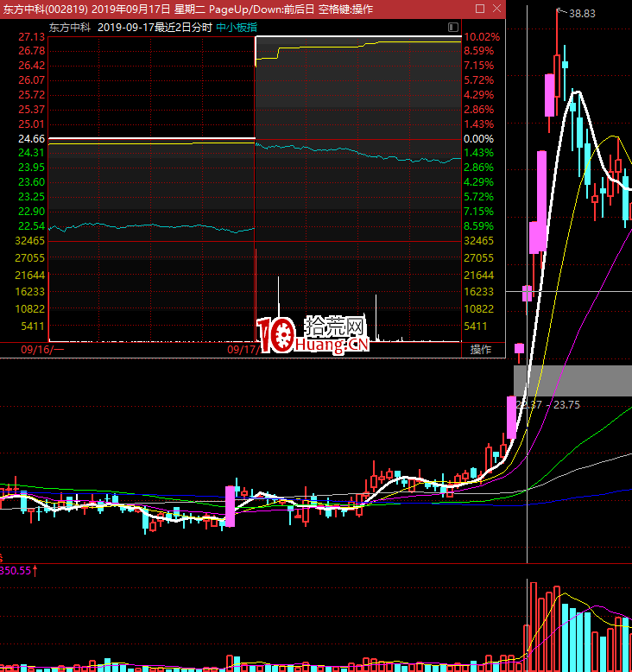
Task: Click the 27.13 top price label
Action: (x=31, y=37)
